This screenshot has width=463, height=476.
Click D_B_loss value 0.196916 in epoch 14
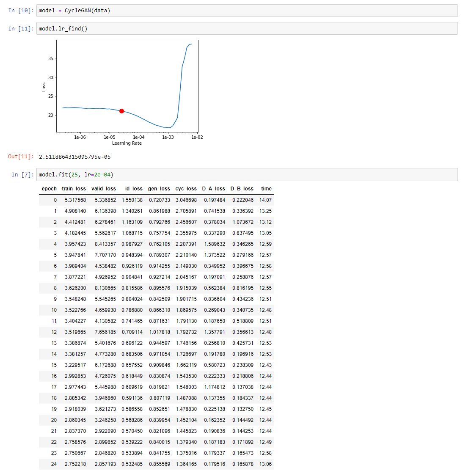point(243,354)
